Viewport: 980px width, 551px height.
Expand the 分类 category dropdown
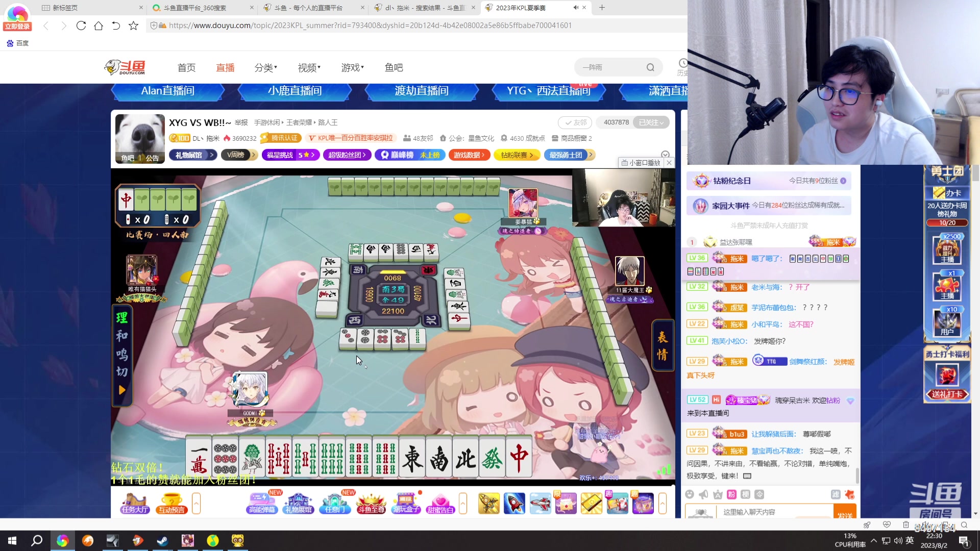coord(265,67)
